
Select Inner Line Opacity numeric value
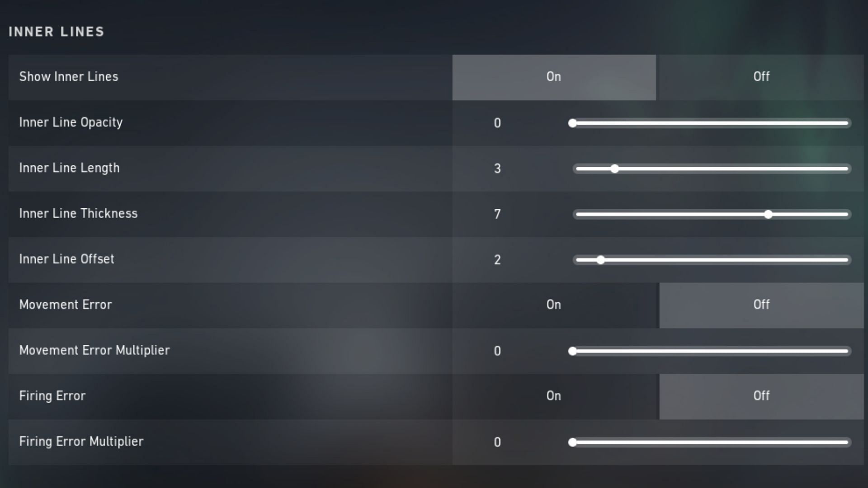tap(497, 123)
